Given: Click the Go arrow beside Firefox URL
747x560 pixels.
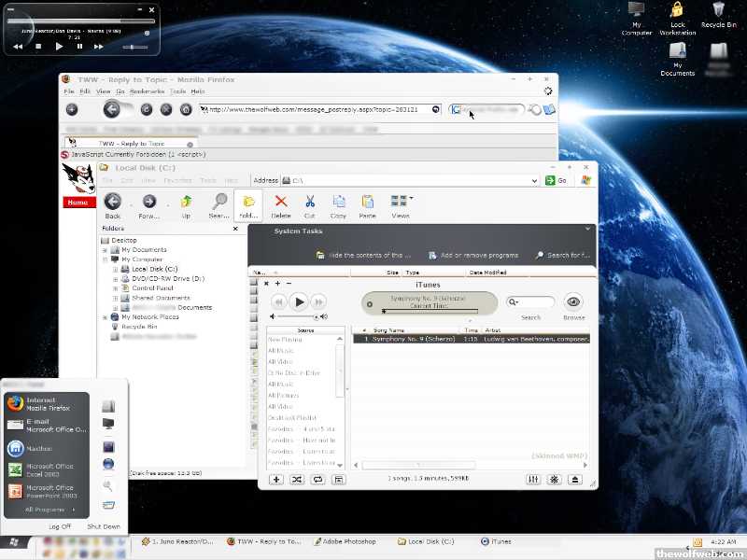Looking at the screenshot, I should tap(435, 109).
